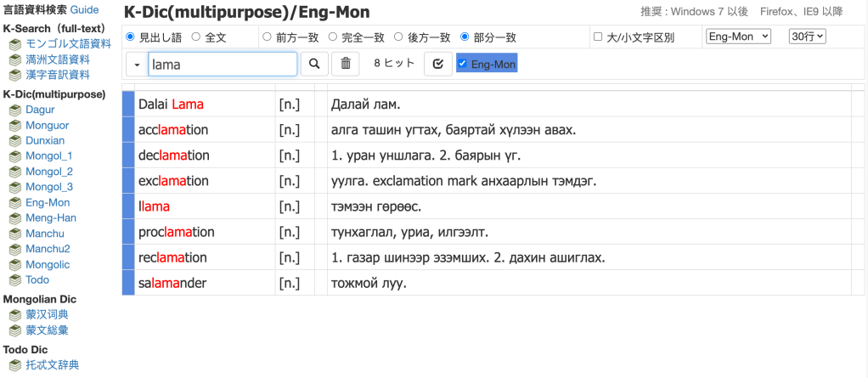Click the search field containing lama
The width and height of the screenshot is (868, 378).
coord(223,64)
